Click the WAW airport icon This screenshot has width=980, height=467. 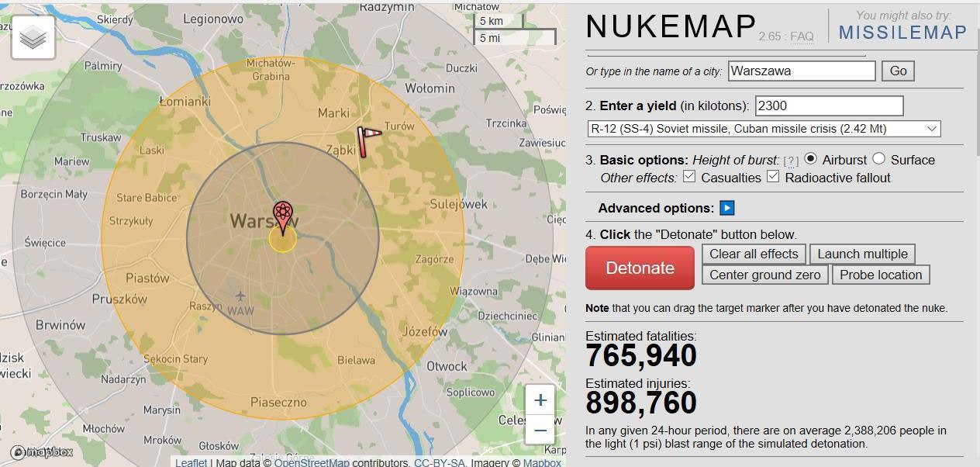tap(240, 296)
